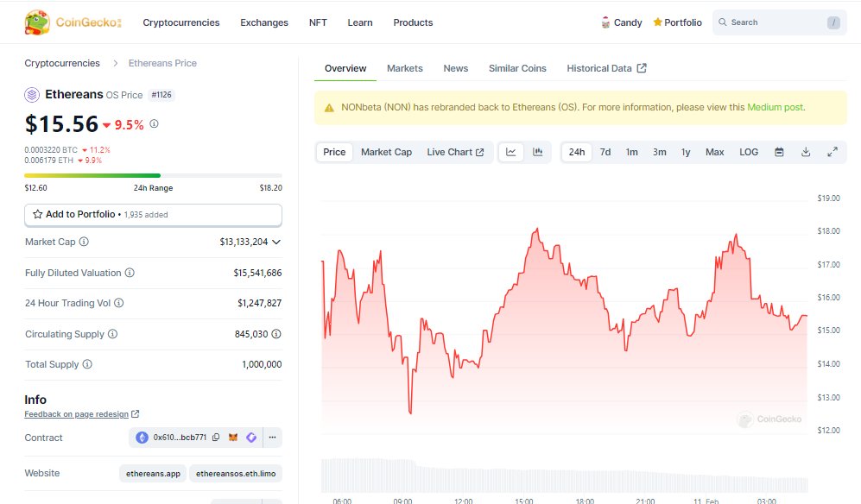Click info icon beside Circulating Supply label

112,334
